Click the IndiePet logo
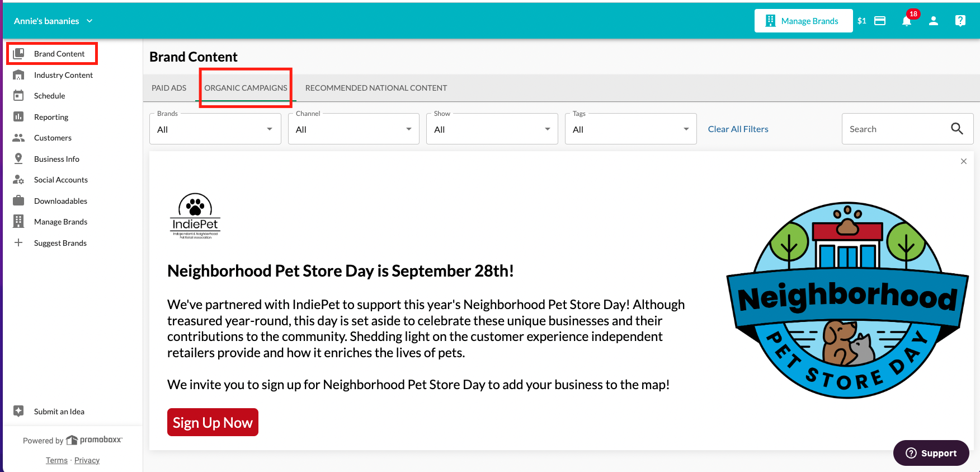 [195, 216]
